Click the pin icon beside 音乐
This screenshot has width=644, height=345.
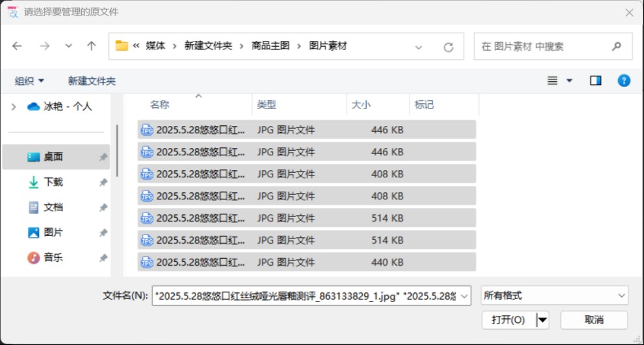pos(103,258)
